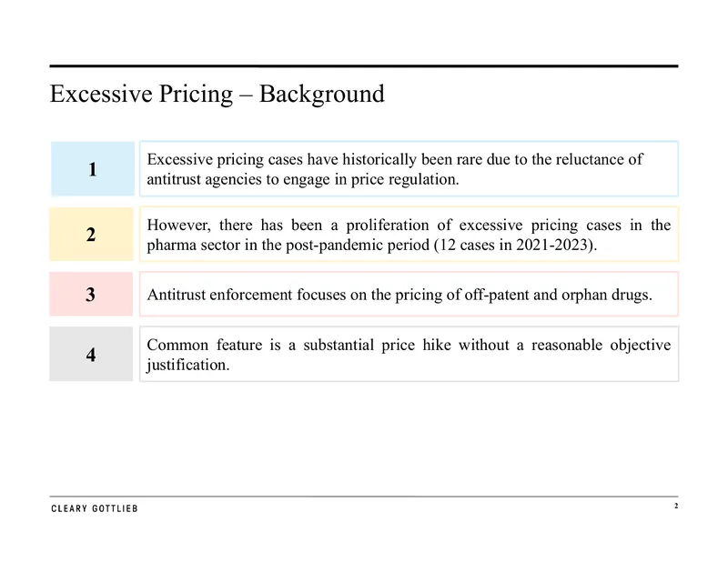Click the substantial price hike statement

point(409,355)
